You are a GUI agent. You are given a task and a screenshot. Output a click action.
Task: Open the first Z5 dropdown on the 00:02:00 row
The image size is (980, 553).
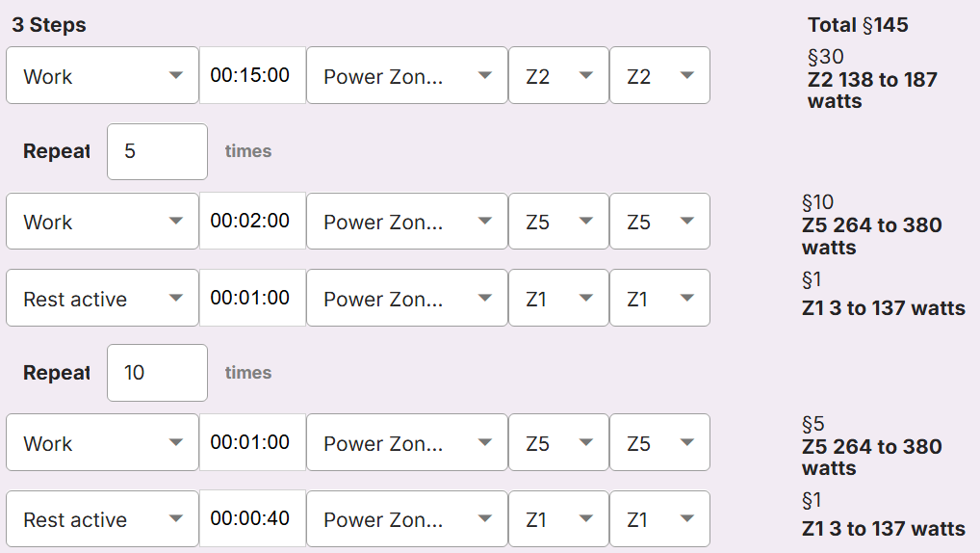tap(558, 222)
